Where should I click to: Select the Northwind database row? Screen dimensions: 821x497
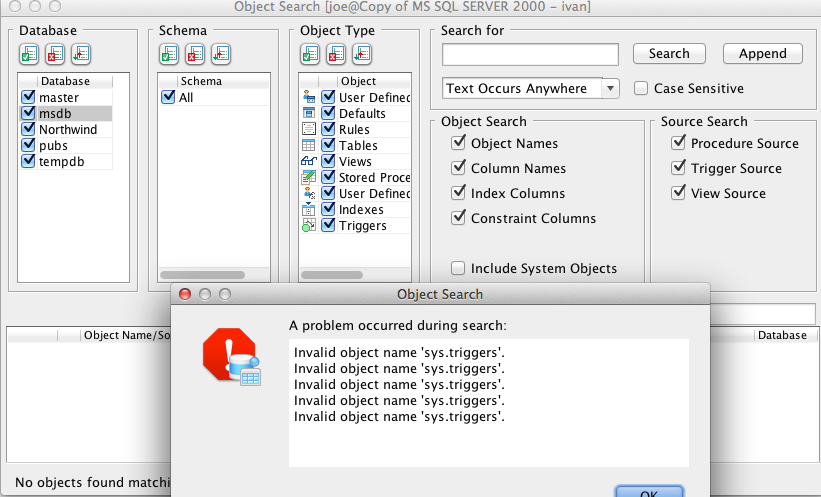pyautogui.click(x=65, y=129)
